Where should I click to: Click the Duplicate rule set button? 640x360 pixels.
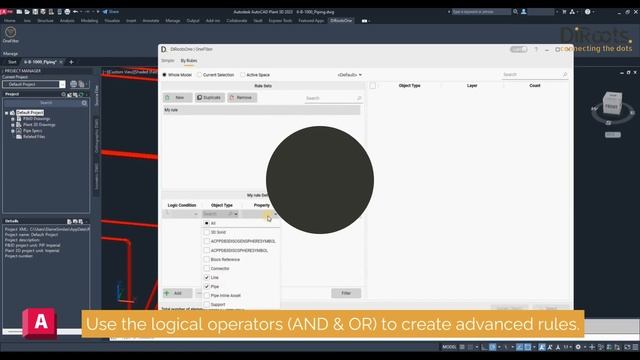tap(209, 98)
